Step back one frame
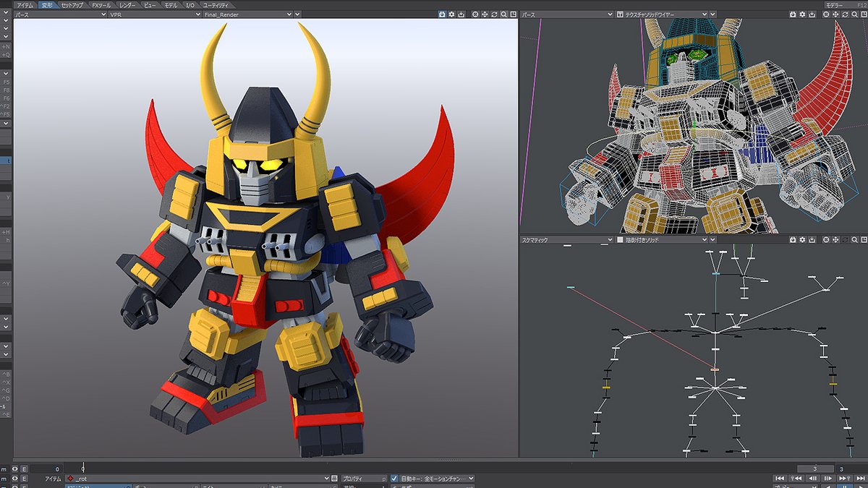 click(813, 478)
